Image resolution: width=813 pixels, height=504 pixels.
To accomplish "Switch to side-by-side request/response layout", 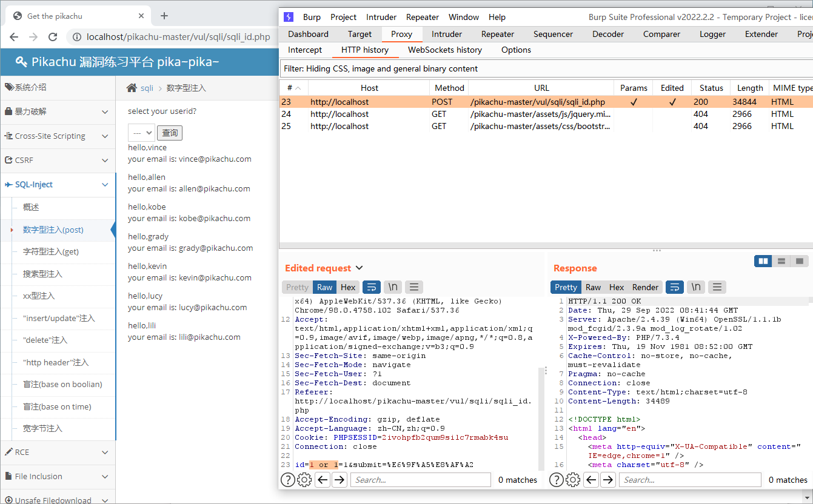I will coord(763,261).
